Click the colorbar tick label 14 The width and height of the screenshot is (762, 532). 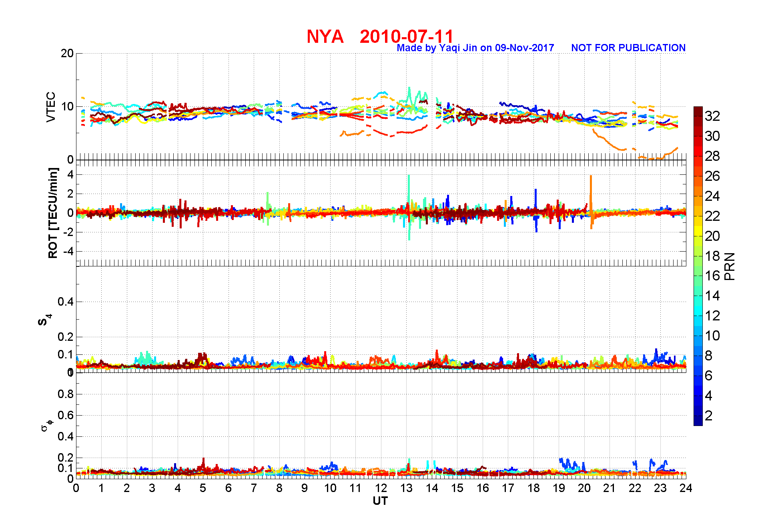point(712,296)
